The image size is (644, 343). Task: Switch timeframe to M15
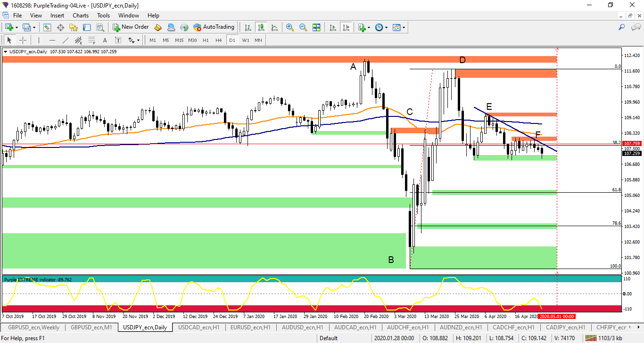[x=179, y=40]
